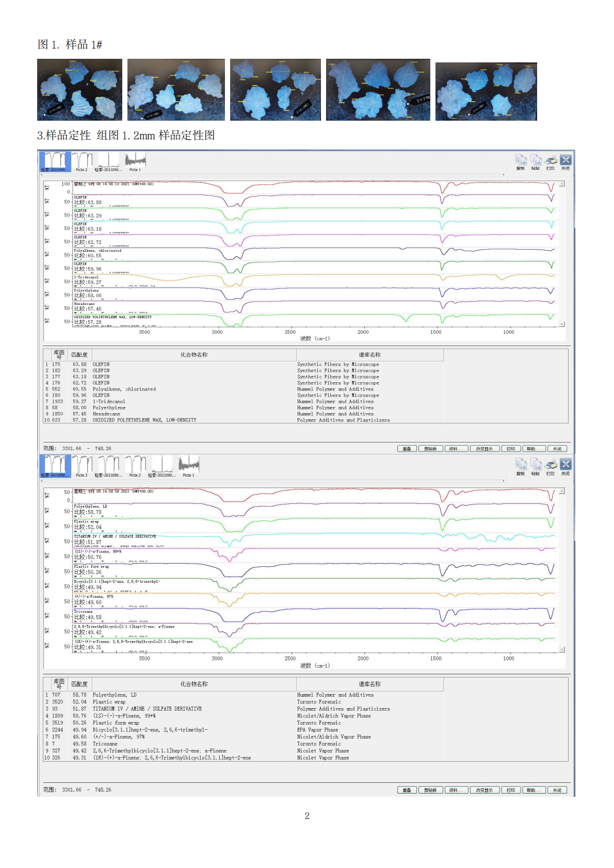Click the 重叠 overlay button in the Polyethylene LD window
The height and width of the screenshot is (868, 614).
tap(407, 790)
